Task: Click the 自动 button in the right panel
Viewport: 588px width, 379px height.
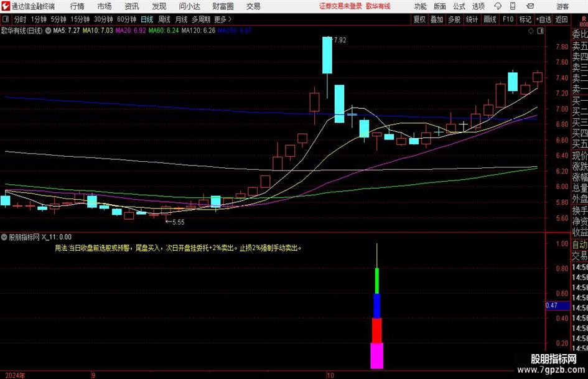Action: 579,245
